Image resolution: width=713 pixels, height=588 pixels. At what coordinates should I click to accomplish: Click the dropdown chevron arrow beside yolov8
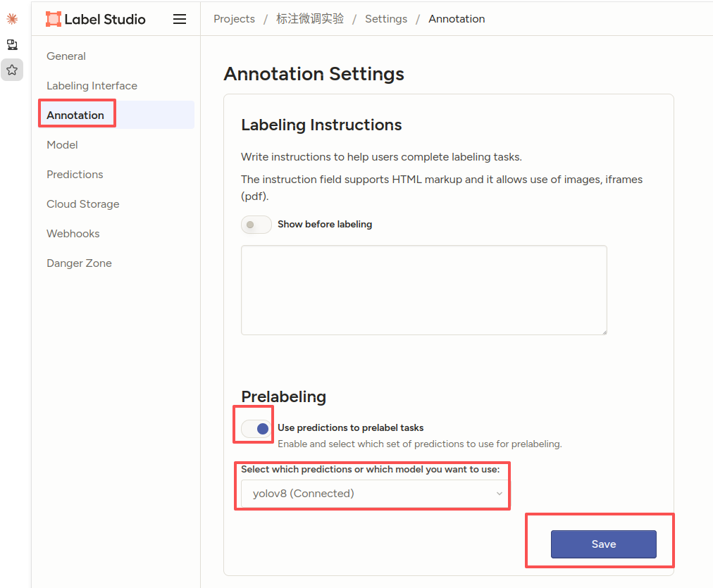click(x=500, y=494)
